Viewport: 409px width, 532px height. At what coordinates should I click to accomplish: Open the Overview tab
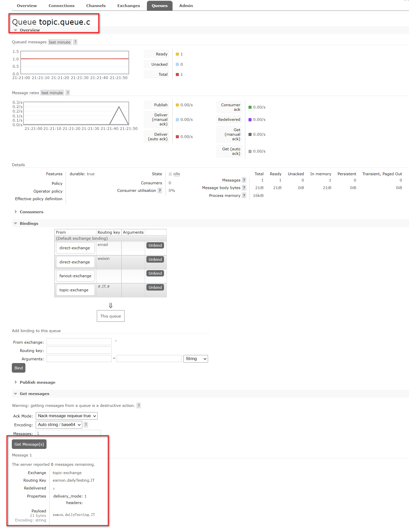point(27,6)
